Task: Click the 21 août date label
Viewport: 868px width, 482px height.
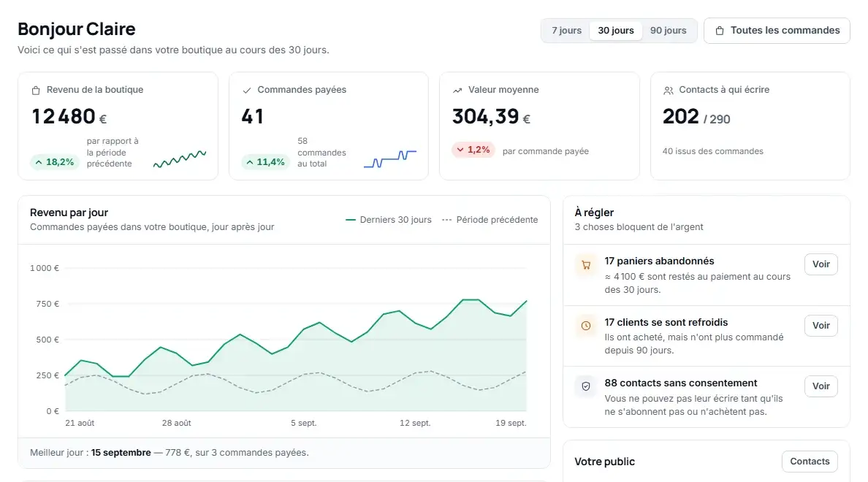Action: coord(80,423)
